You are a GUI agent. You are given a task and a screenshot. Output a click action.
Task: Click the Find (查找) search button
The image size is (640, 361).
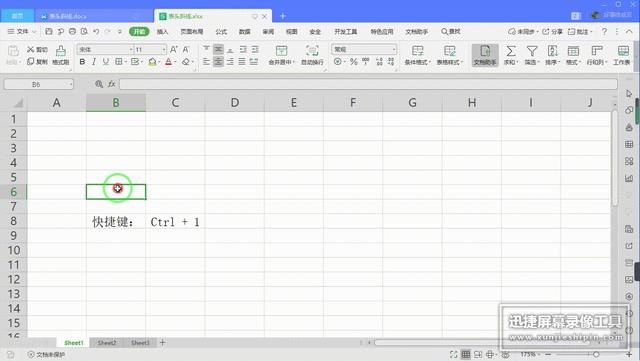click(x=451, y=31)
